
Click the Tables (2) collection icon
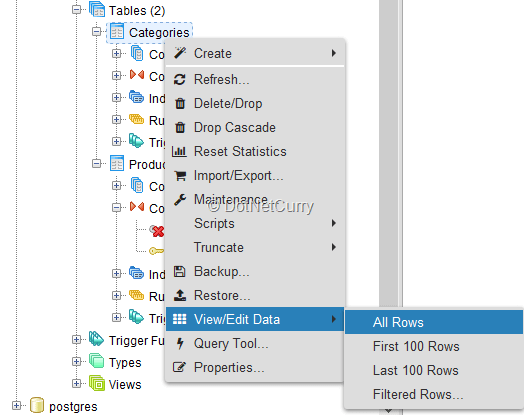97,9
